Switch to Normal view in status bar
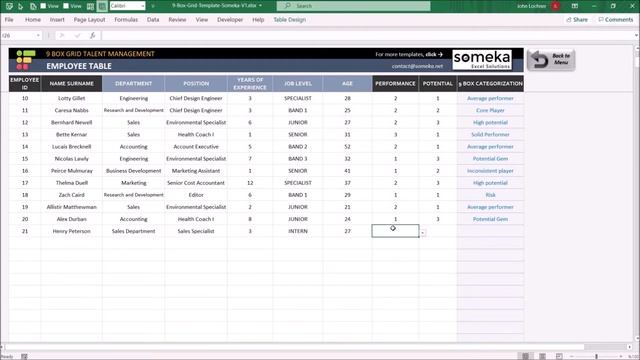 525,356
